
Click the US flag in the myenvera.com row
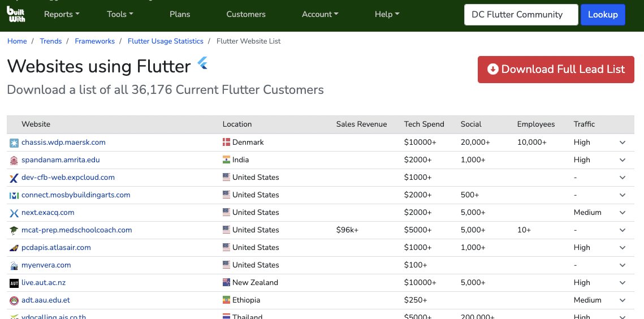(226, 265)
